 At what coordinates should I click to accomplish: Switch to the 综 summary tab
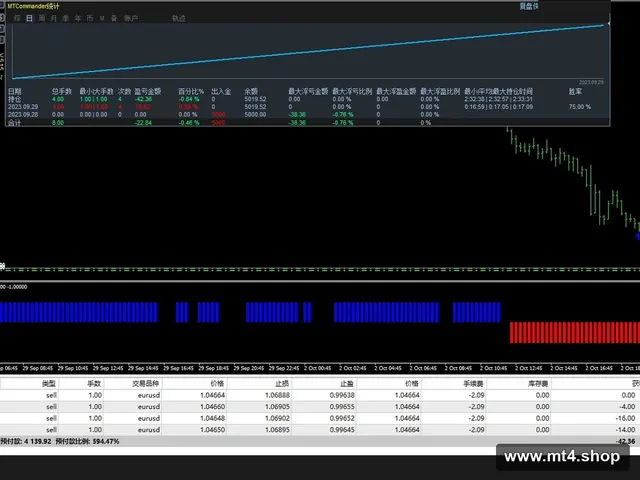click(x=17, y=18)
